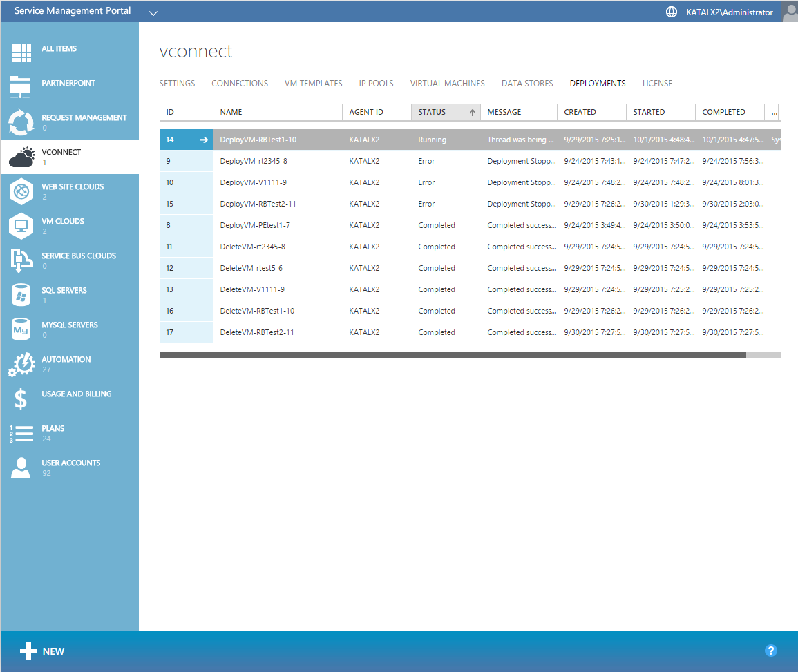
Task: Click the user avatar in header
Action: [790, 12]
